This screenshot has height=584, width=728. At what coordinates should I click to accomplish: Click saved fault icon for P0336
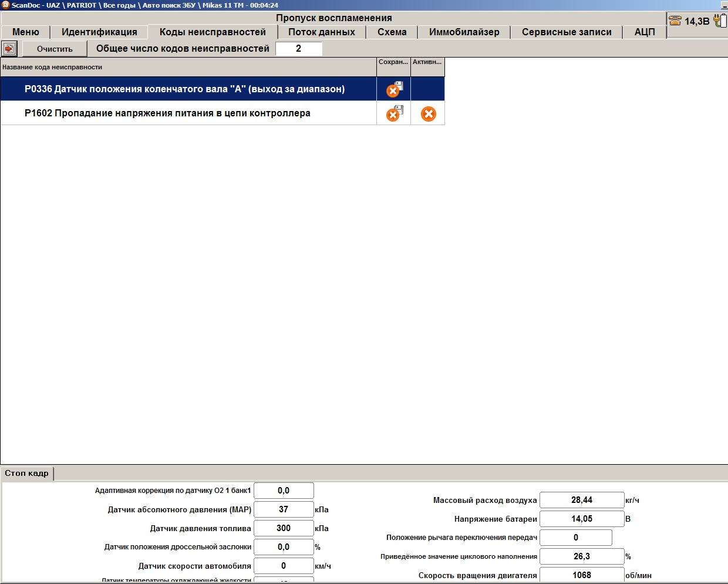pyautogui.click(x=394, y=89)
